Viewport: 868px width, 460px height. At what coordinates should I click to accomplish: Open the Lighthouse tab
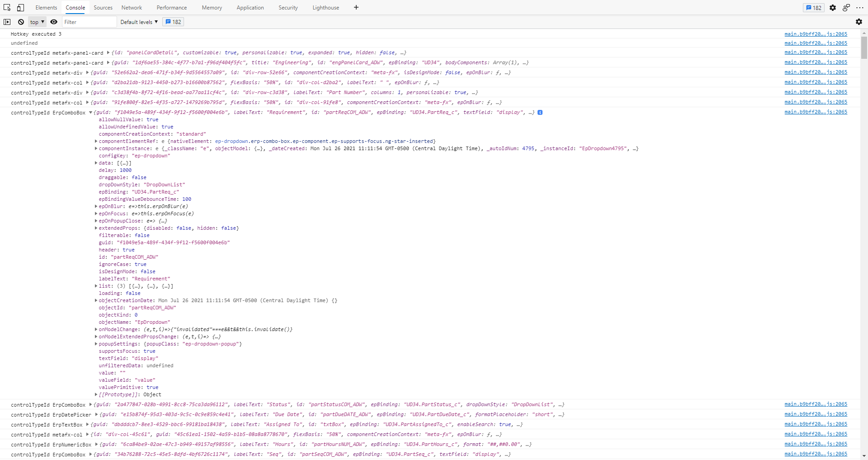click(x=325, y=8)
